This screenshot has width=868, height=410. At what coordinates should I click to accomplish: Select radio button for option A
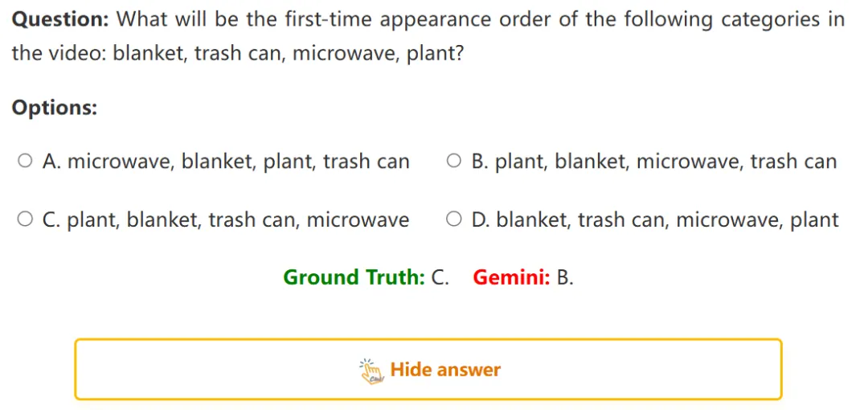point(24,162)
